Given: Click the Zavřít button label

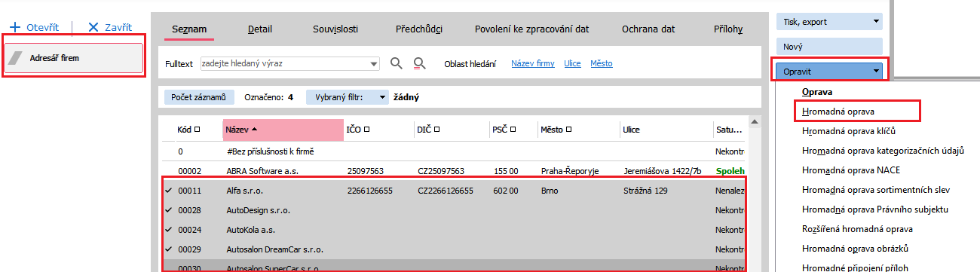Looking at the screenshot, I should coord(118,27).
